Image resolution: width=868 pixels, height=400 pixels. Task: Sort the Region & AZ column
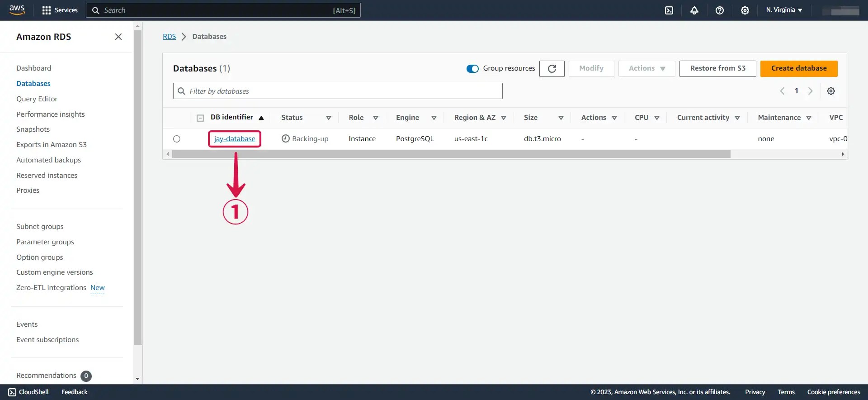point(504,118)
